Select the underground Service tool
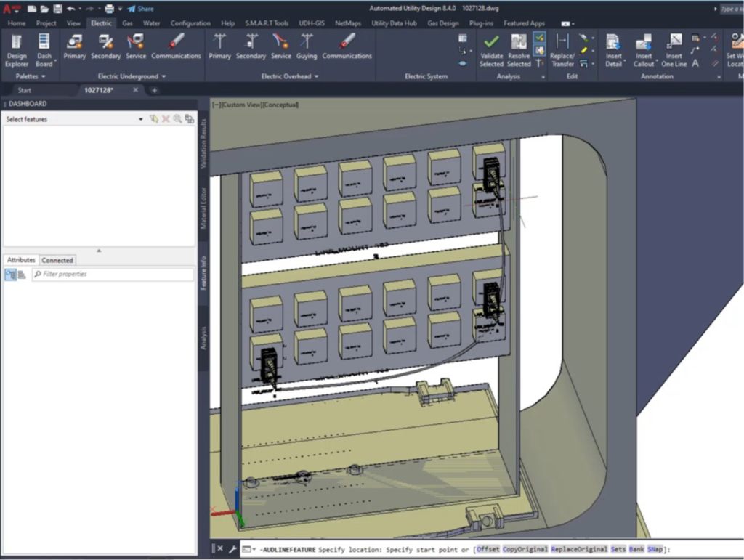 click(136, 46)
